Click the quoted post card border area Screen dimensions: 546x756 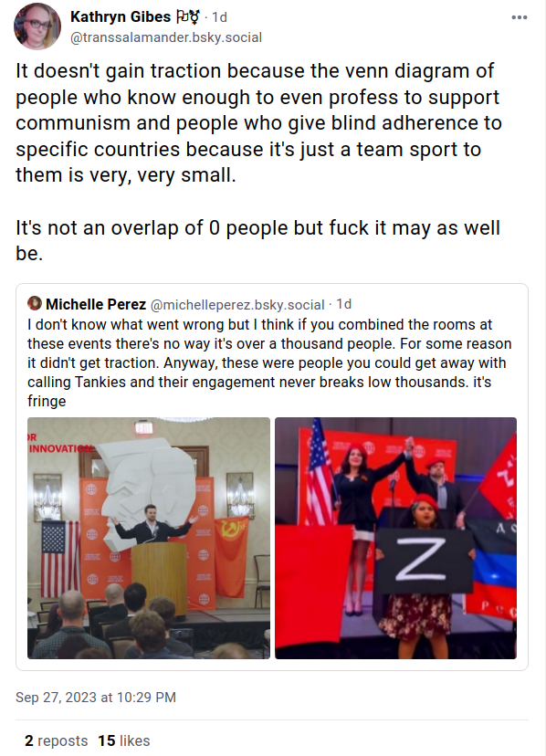point(272,477)
